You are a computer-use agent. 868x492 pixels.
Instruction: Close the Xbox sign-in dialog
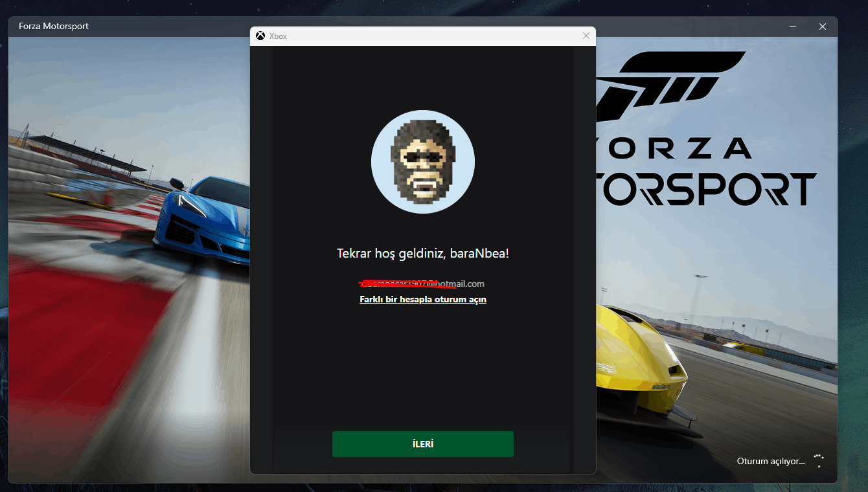coord(586,36)
